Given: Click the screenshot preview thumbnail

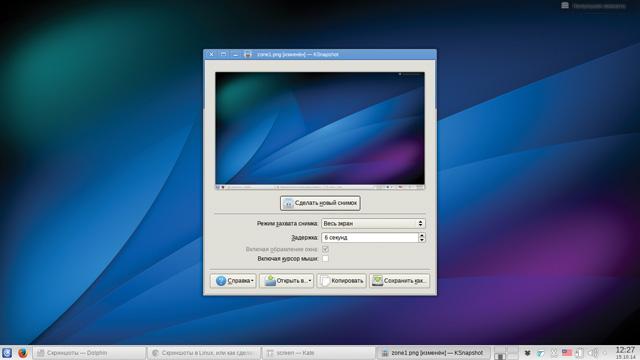Looking at the screenshot, I should click(x=320, y=131).
